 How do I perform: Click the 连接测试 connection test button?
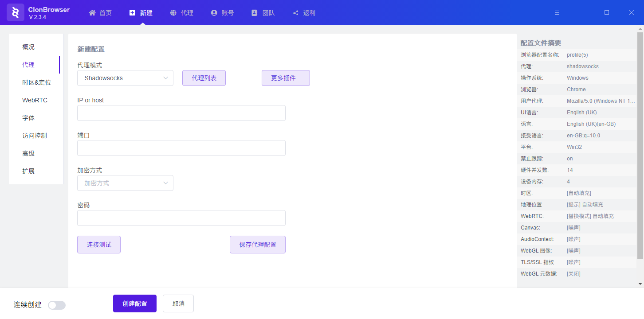[98, 244]
